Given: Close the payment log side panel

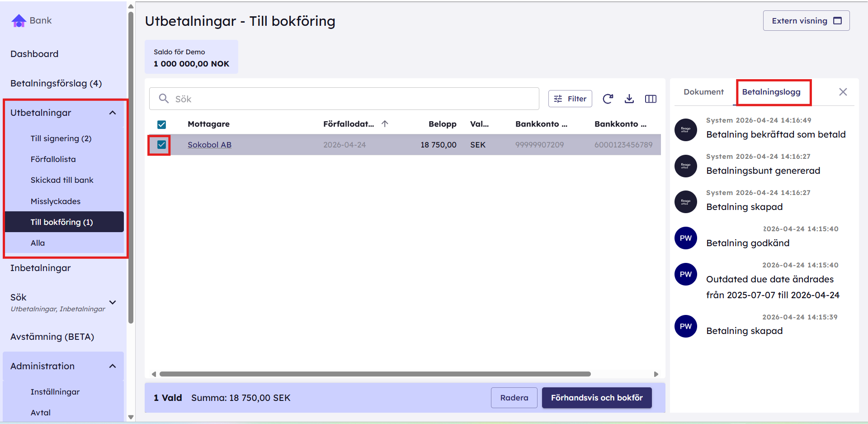Looking at the screenshot, I should pyautogui.click(x=843, y=92).
